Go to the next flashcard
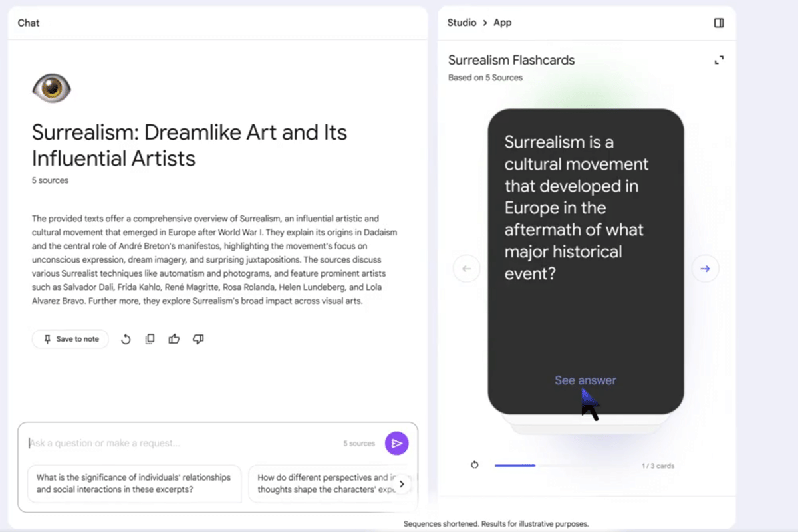This screenshot has height=532, width=798. pyautogui.click(x=705, y=269)
